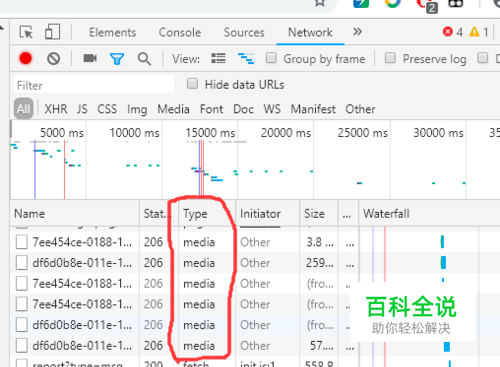Switch to large request rows view

pyautogui.click(x=218, y=59)
